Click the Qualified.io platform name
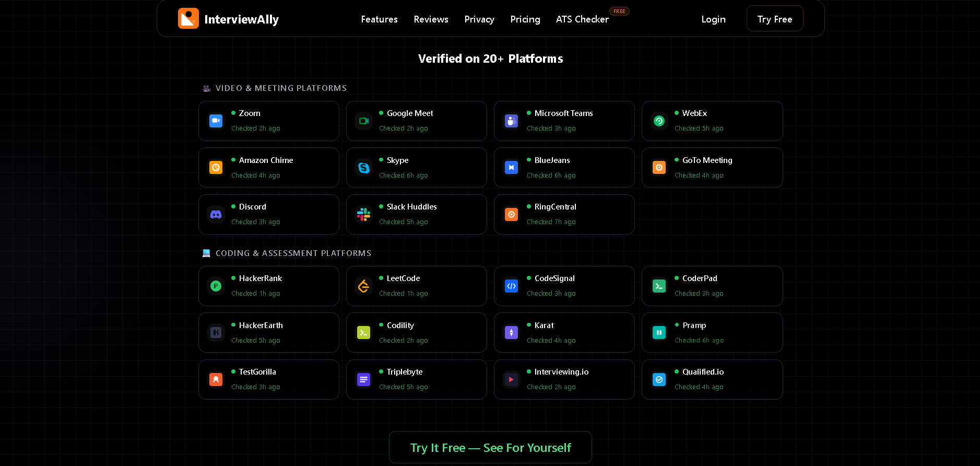This screenshot has height=466, width=980. [x=703, y=372]
